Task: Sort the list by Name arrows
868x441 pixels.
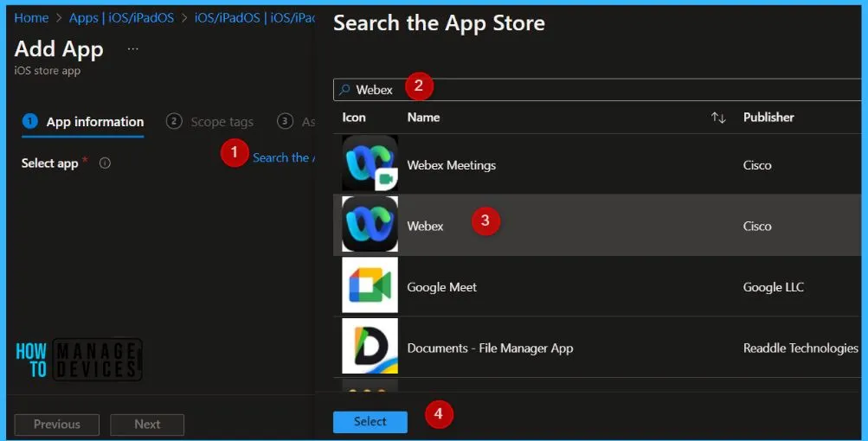Action: (x=718, y=118)
